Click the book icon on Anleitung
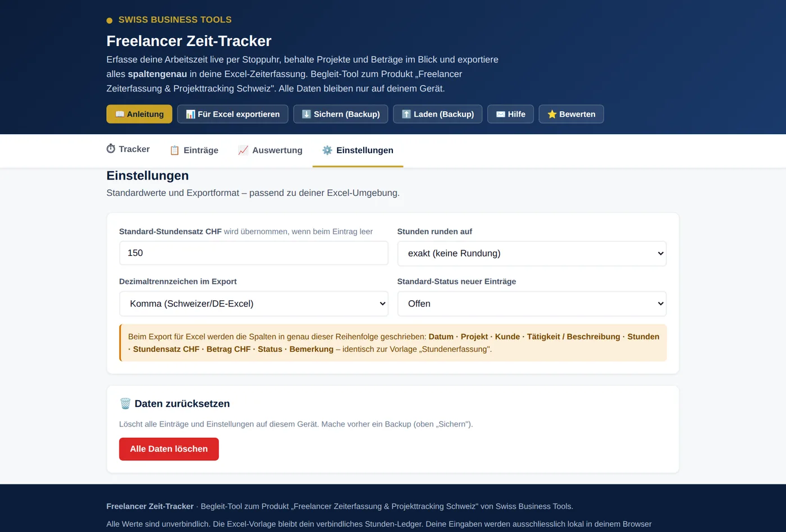Screen dimensions: 786x532 120,114
